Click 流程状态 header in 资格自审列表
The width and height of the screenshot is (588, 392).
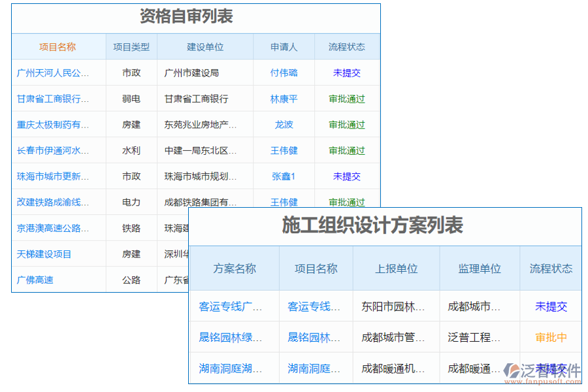click(x=347, y=46)
